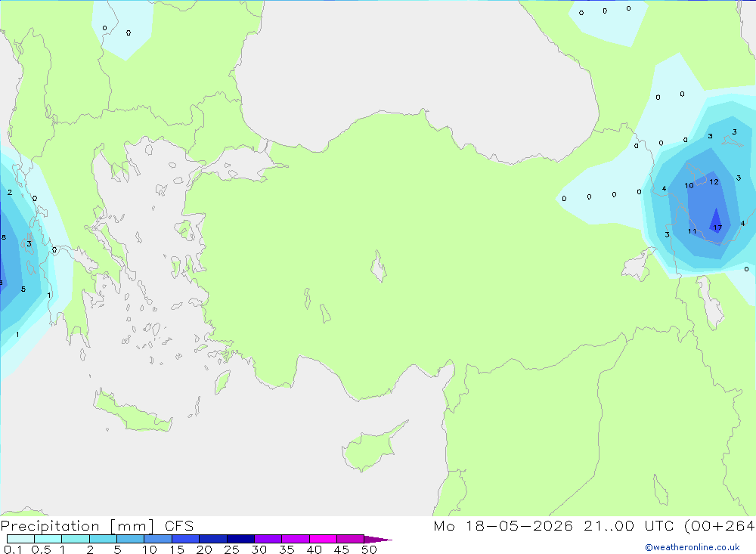Click the 0.5–1 mm legend color swatch
This screenshot has height=554, width=756.
pyautogui.click(x=48, y=539)
